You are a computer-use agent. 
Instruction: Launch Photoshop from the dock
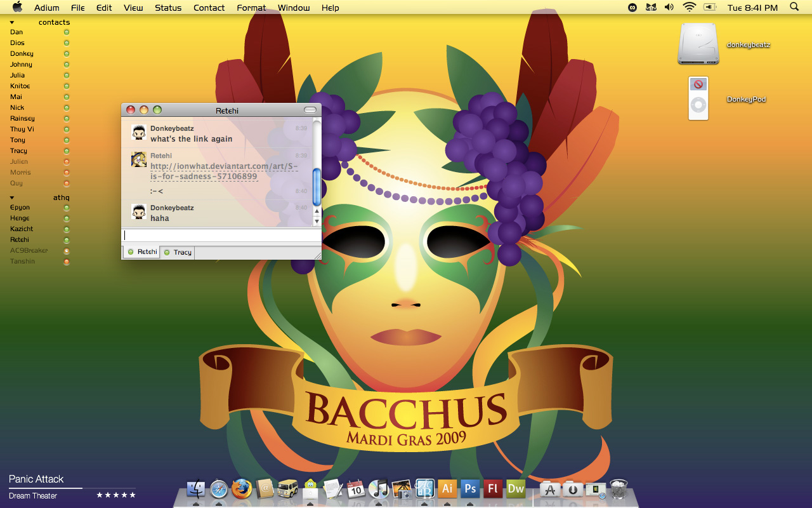(470, 489)
